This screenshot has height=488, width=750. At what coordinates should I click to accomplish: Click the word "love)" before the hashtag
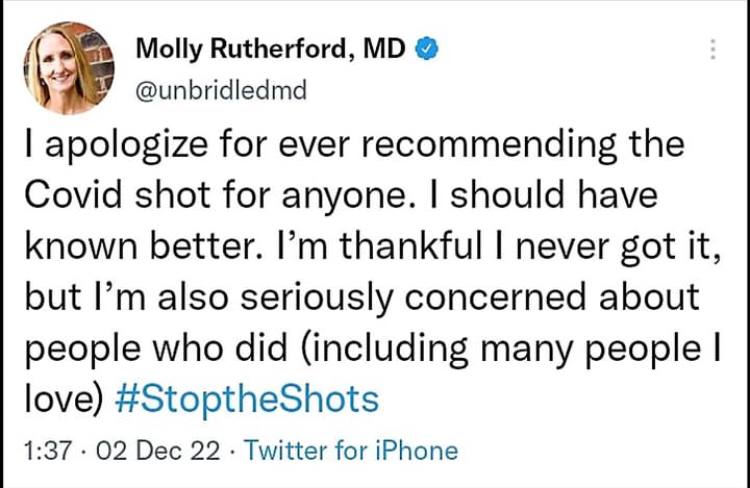62,400
